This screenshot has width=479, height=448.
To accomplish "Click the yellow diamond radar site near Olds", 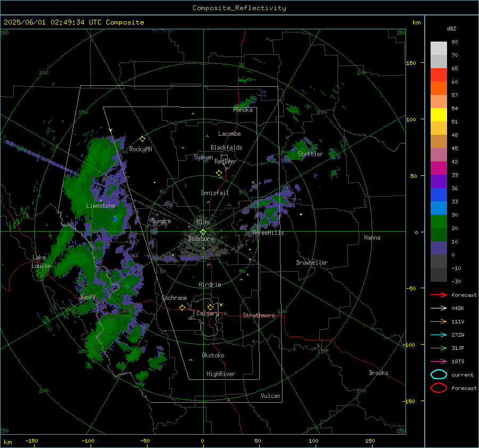I will (x=203, y=232).
